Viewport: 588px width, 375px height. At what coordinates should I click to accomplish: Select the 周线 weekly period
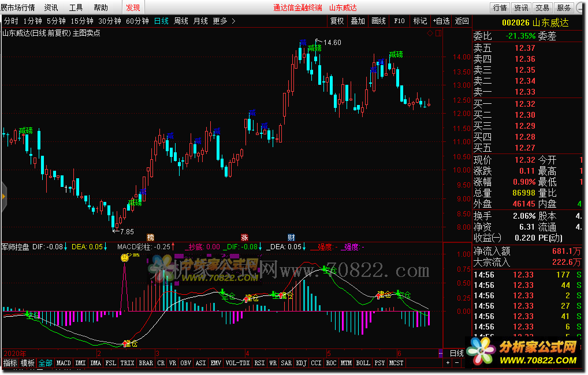(181, 21)
